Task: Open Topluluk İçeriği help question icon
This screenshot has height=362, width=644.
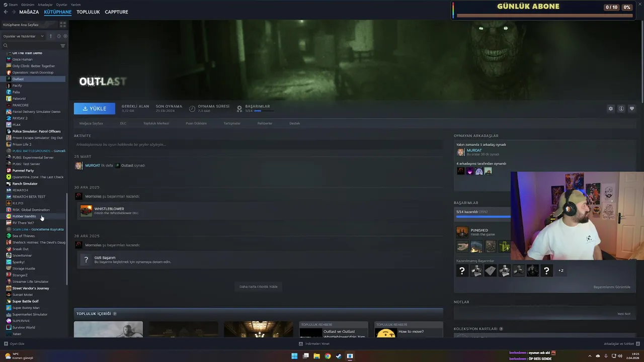Action: point(115,314)
